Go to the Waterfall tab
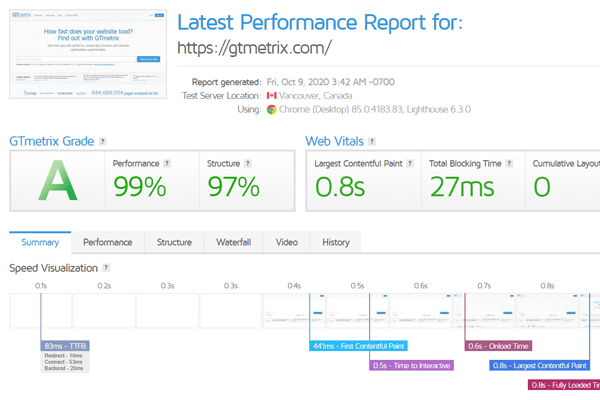This screenshot has width=600, height=400. click(x=234, y=242)
